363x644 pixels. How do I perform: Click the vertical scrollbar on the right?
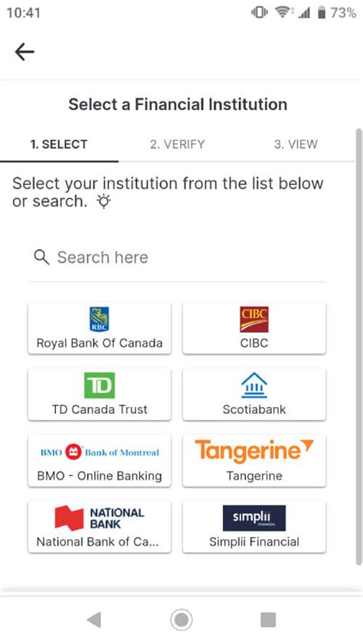359,347
